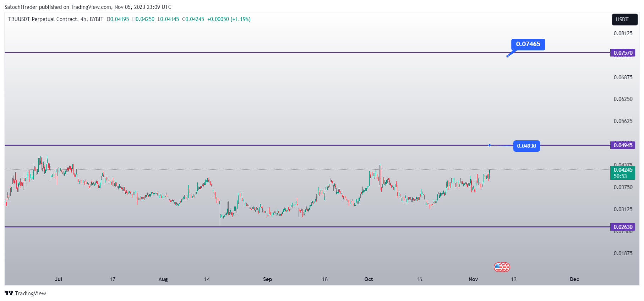Click the 0.03125 price axis label

(623, 209)
